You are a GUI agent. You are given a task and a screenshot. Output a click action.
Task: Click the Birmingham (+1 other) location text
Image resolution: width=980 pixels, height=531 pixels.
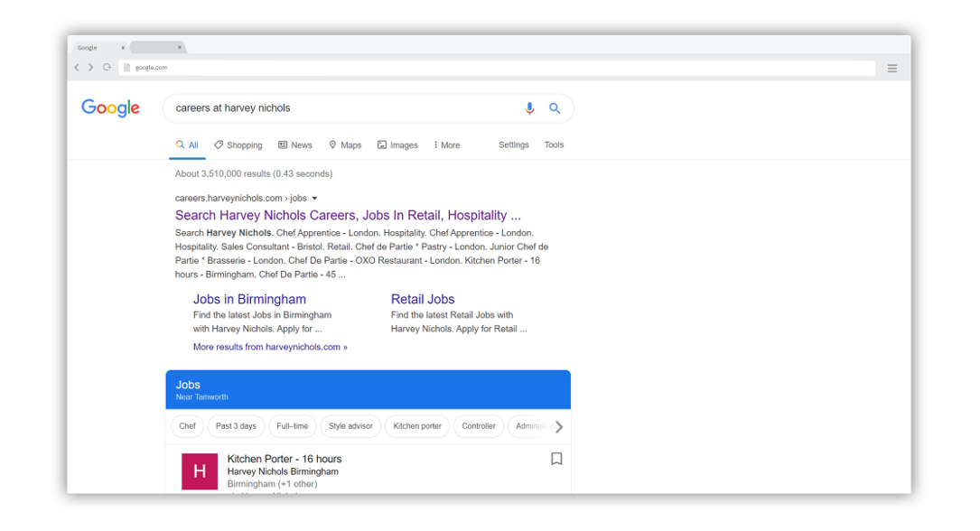[272, 484]
